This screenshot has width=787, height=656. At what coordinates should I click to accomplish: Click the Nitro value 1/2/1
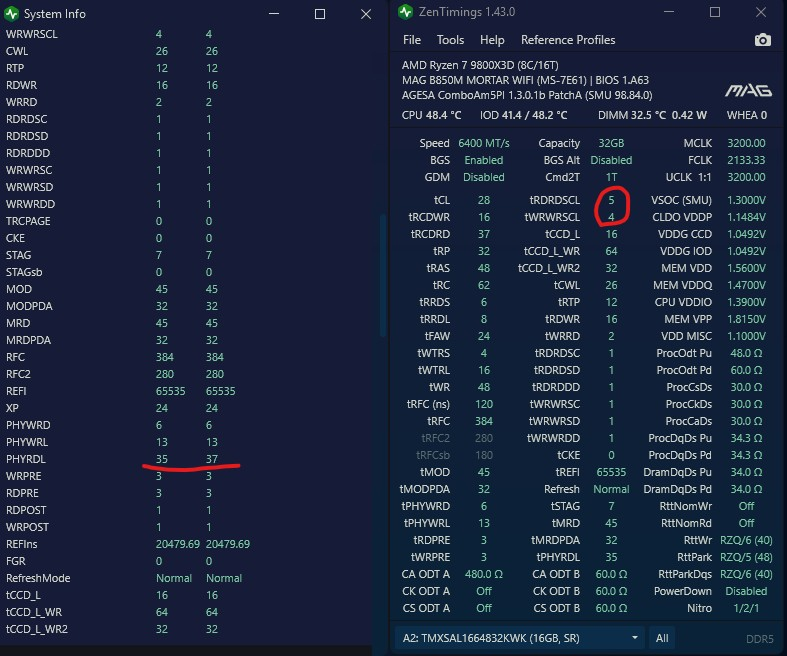[x=746, y=608]
